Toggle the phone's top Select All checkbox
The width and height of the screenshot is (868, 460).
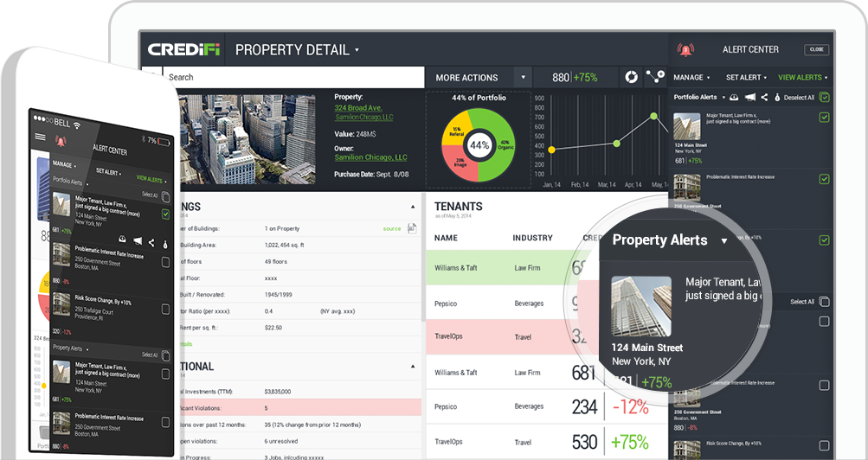click(165, 197)
